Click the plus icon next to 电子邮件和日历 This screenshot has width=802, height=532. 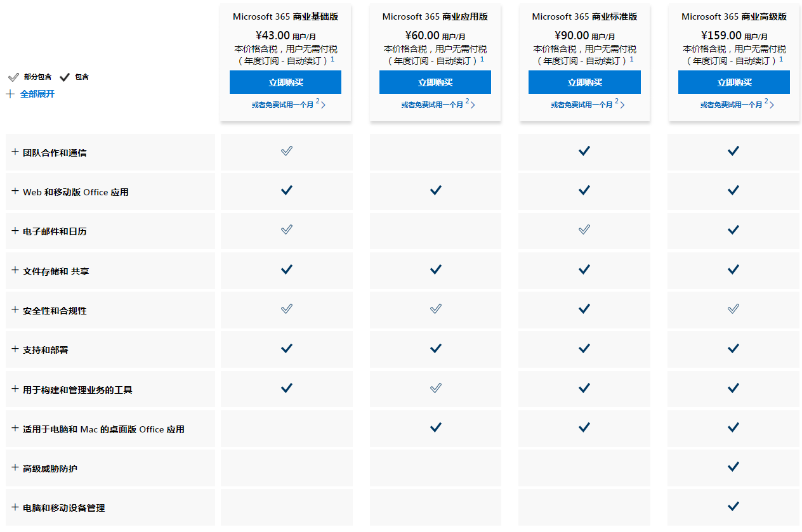pyautogui.click(x=15, y=231)
